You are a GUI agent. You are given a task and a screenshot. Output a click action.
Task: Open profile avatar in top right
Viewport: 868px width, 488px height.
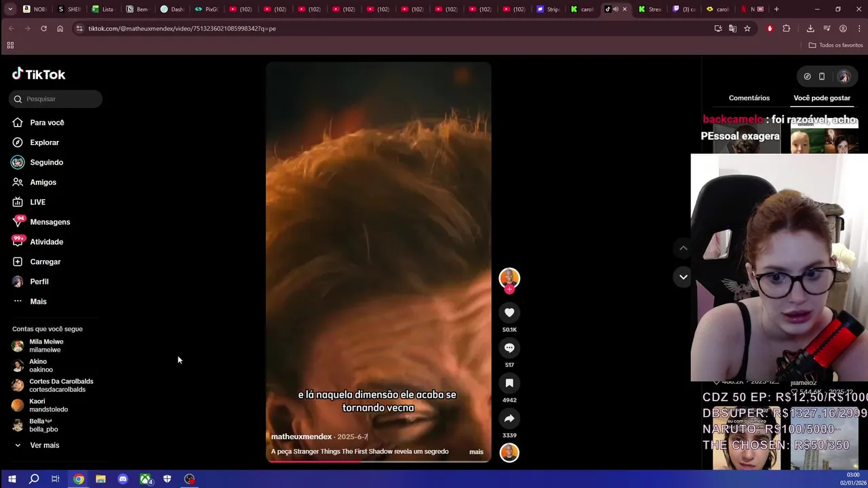(x=844, y=77)
